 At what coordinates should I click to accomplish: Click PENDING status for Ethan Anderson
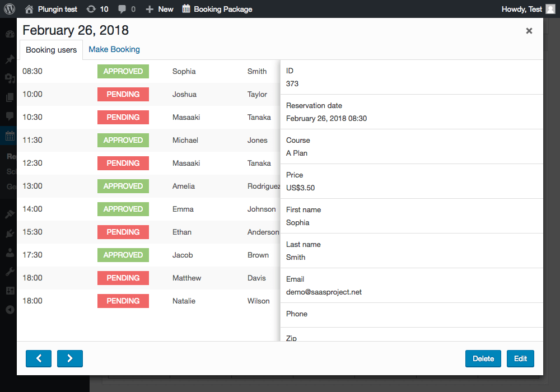tap(123, 232)
